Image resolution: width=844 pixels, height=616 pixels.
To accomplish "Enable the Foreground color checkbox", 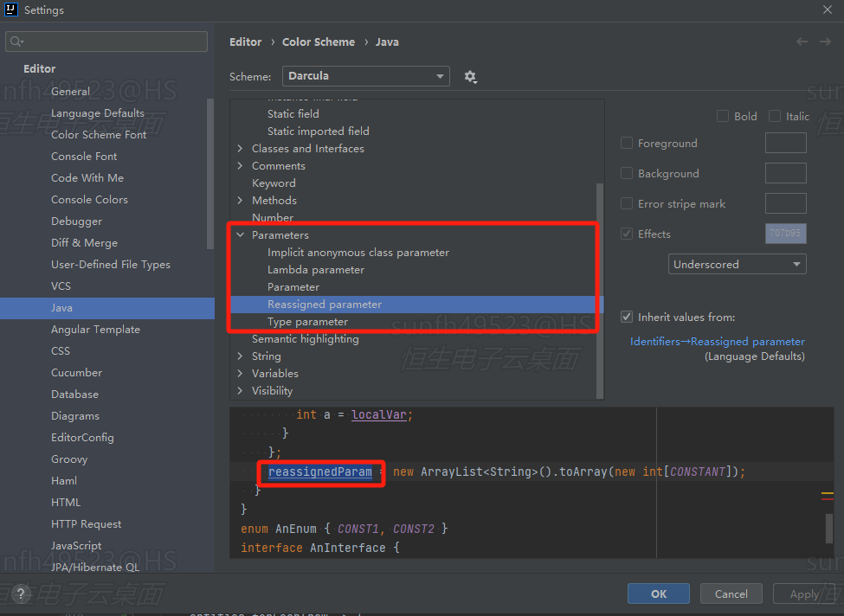I will [x=627, y=144].
